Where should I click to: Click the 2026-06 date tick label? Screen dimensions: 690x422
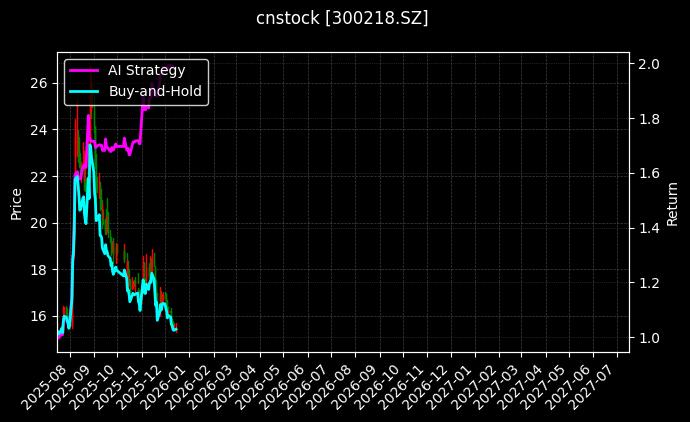(x=284, y=386)
